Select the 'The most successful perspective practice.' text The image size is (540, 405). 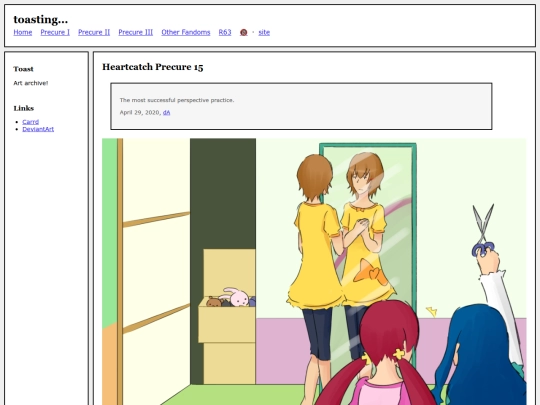pyautogui.click(x=177, y=100)
